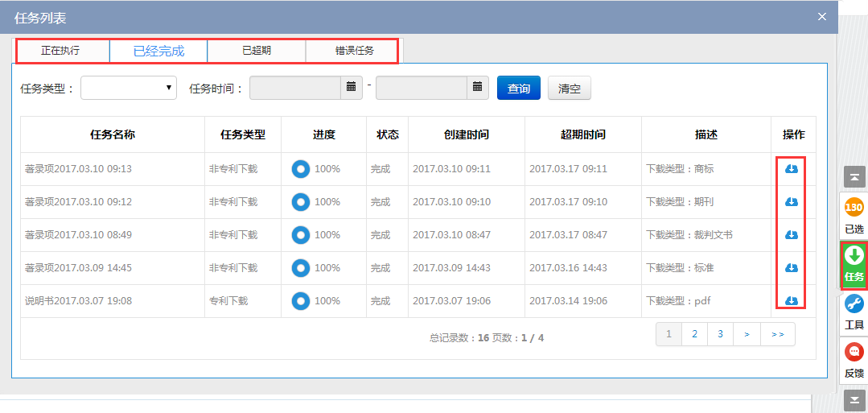Open the 工具 wrench sidebar icon
The image size is (868, 413).
pyautogui.click(x=854, y=312)
